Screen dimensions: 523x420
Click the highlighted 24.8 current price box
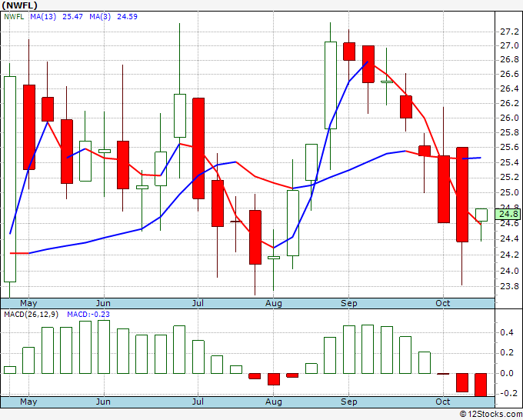tap(508, 214)
